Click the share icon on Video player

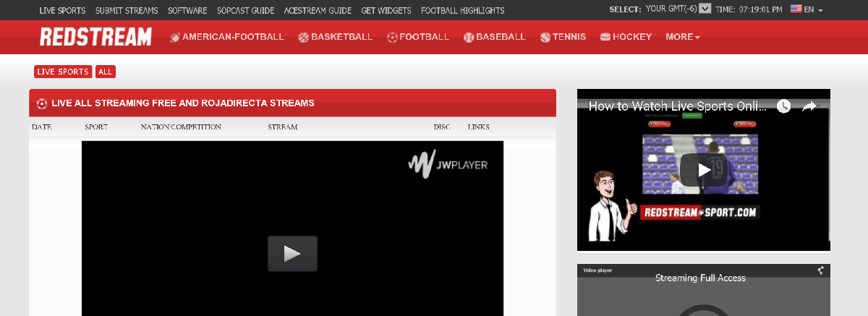point(820,270)
